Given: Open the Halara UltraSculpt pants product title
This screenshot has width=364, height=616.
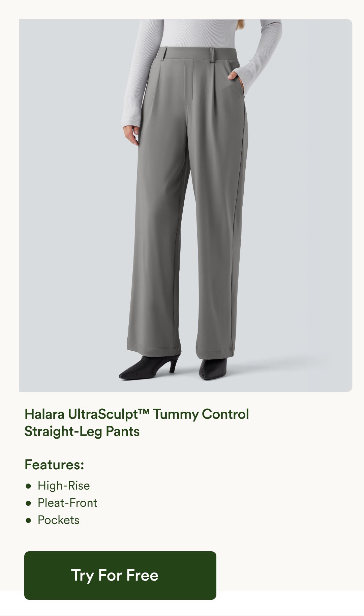Looking at the screenshot, I should 136,422.
